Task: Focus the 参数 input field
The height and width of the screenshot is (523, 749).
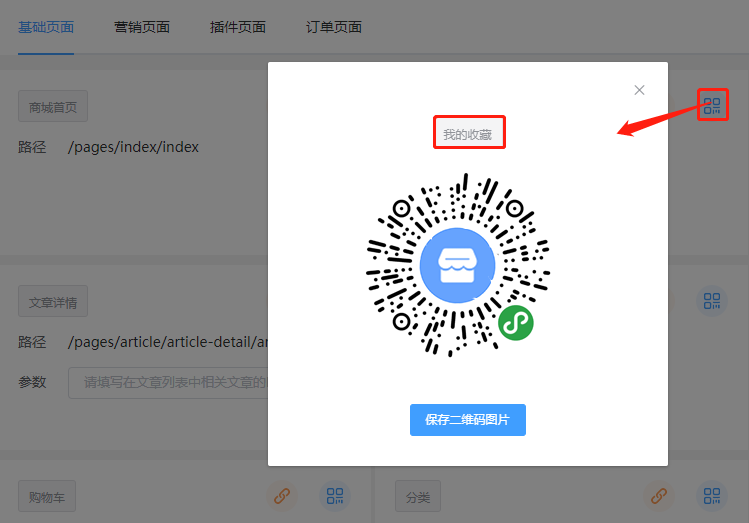Action: (168, 383)
